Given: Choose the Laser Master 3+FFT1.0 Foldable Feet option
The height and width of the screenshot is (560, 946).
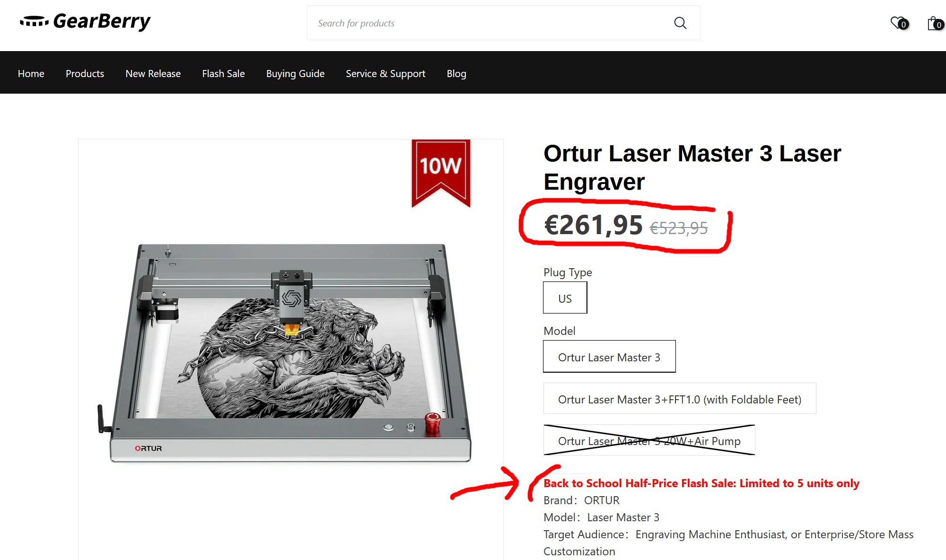Looking at the screenshot, I should click(x=680, y=399).
